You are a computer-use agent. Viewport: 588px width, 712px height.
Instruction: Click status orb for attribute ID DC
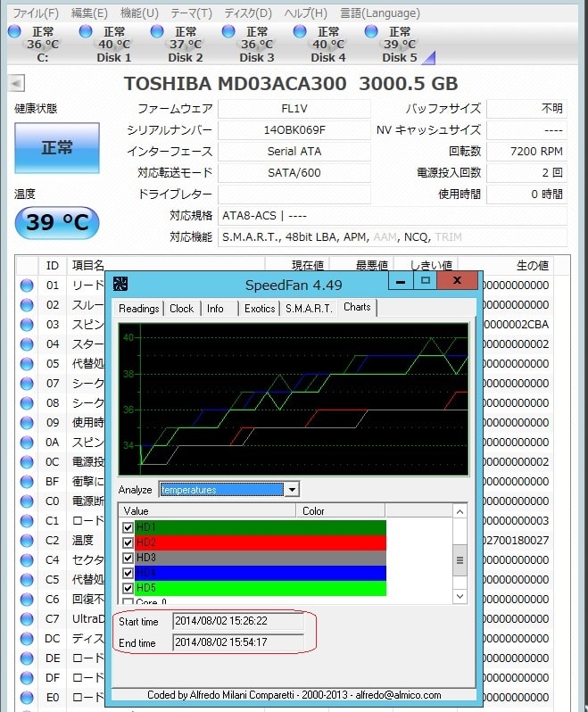(27, 639)
